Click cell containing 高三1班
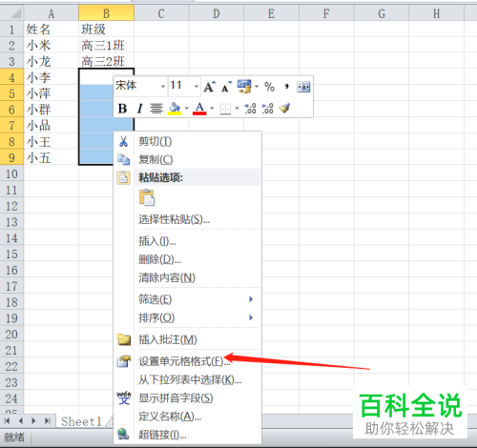Viewport: 477px width, 448px height. click(106, 46)
